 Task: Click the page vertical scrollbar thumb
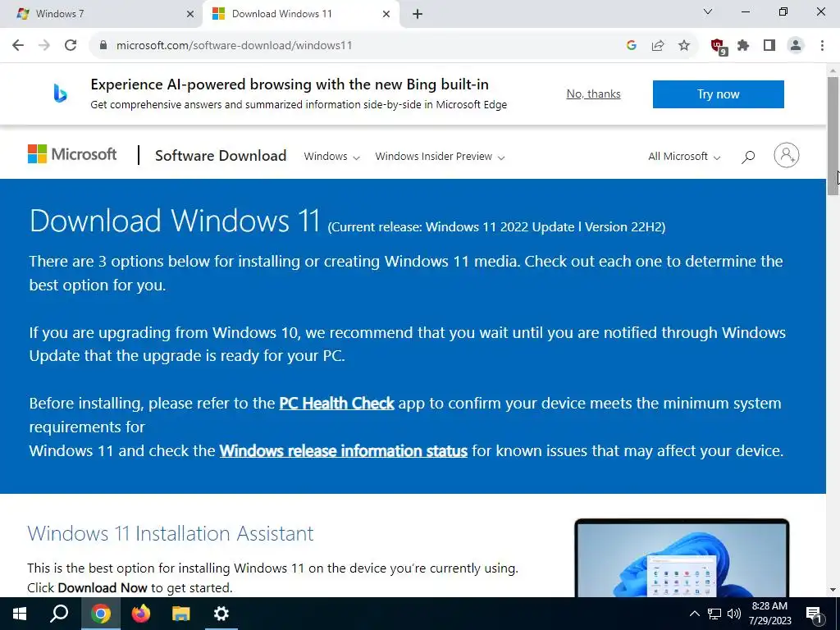[x=833, y=137]
